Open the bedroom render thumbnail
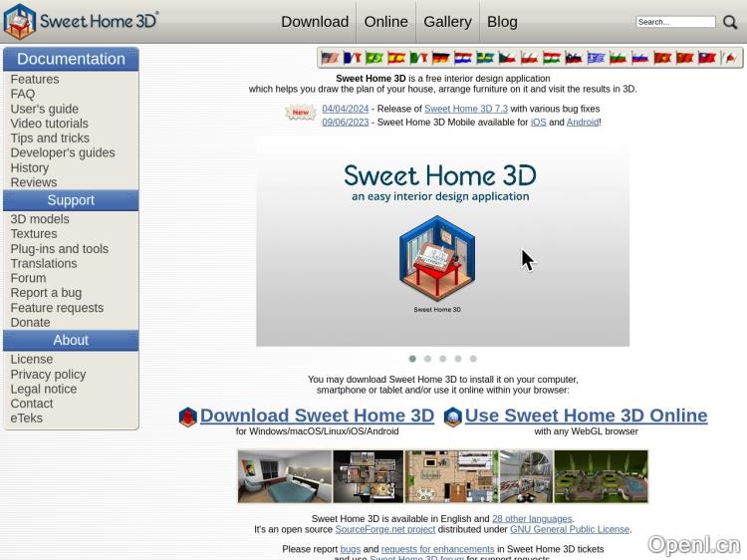The height and width of the screenshot is (560, 747). [285, 476]
